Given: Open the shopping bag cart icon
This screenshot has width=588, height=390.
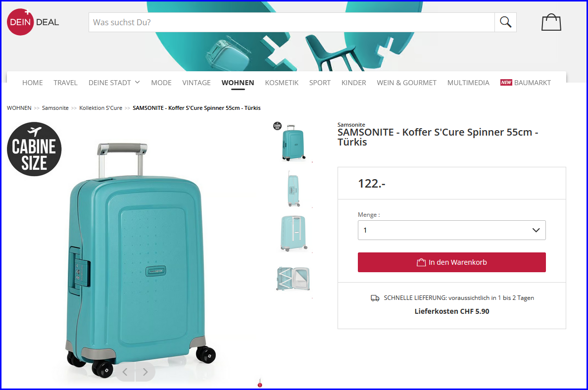Looking at the screenshot, I should pos(551,22).
